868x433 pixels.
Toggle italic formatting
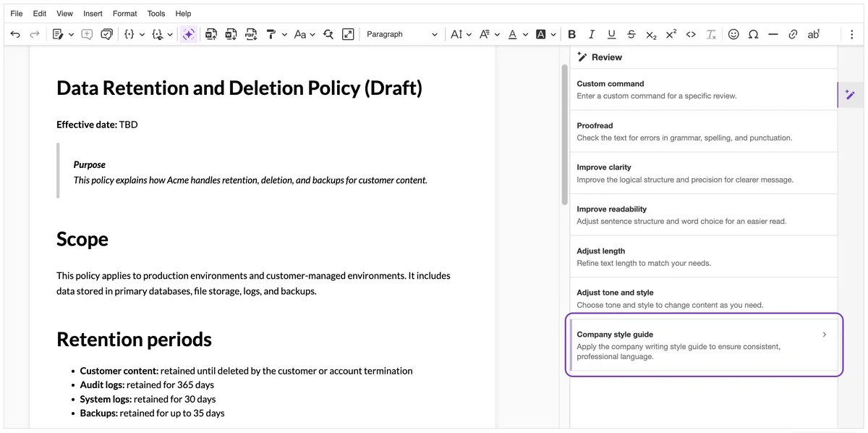coord(592,34)
